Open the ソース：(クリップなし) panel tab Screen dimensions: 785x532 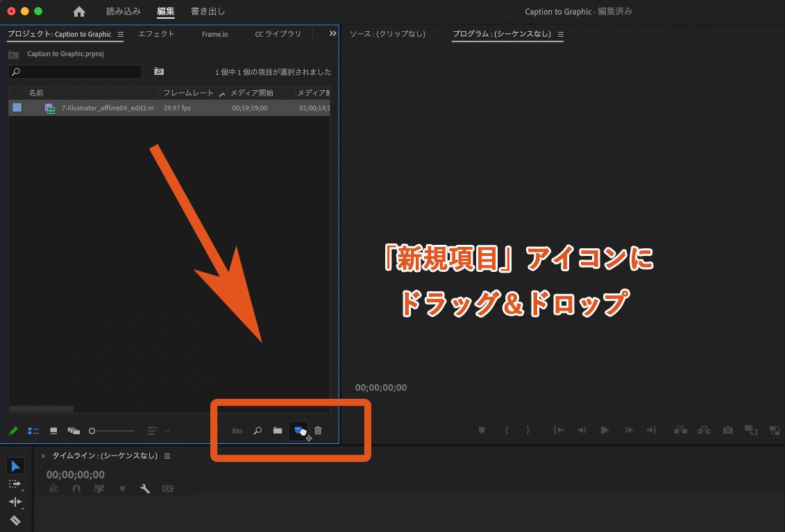387,33
